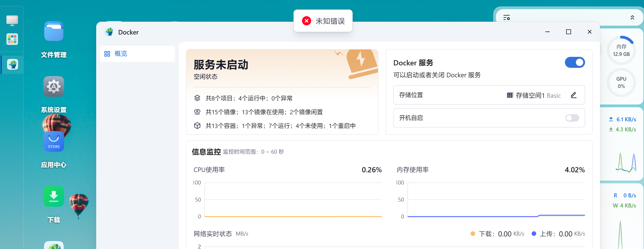Click the 未知错误 error notification
644x249 pixels.
323,21
